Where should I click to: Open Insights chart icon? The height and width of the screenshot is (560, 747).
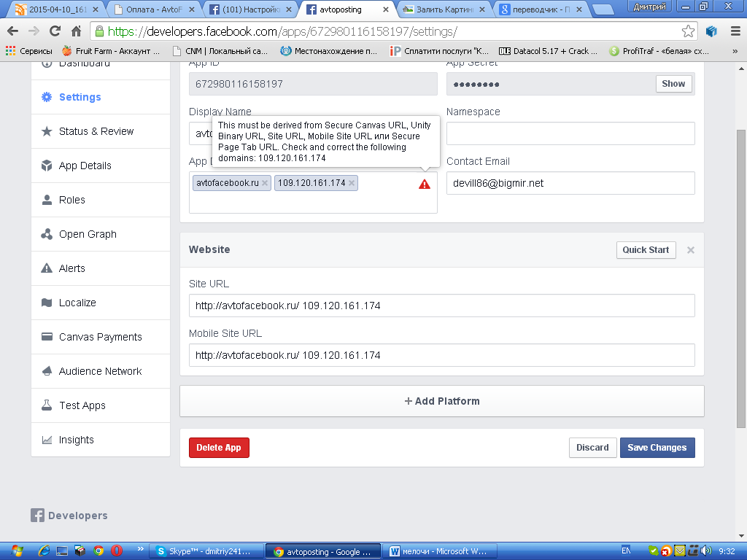point(47,440)
